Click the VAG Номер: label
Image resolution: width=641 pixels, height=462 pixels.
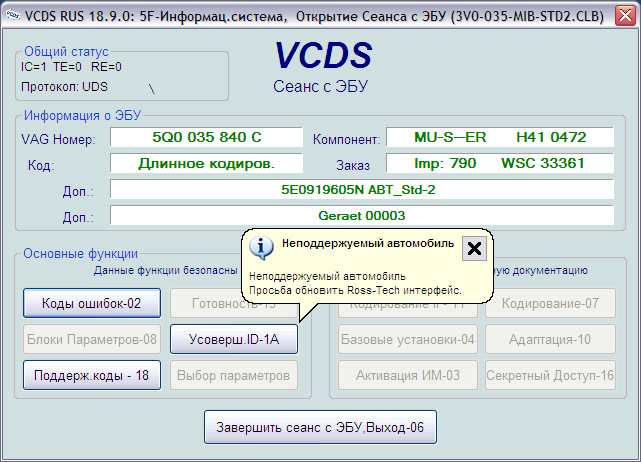point(58,139)
